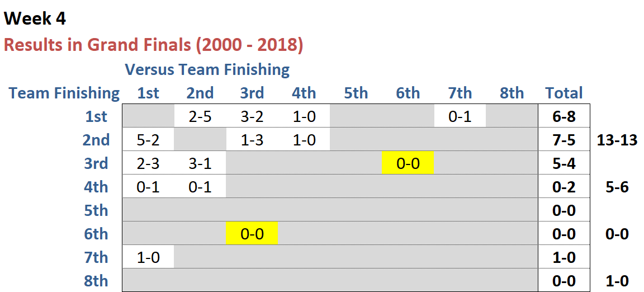Click the 0-2 total for 4th
The width and height of the screenshot is (644, 292).
[x=564, y=187]
